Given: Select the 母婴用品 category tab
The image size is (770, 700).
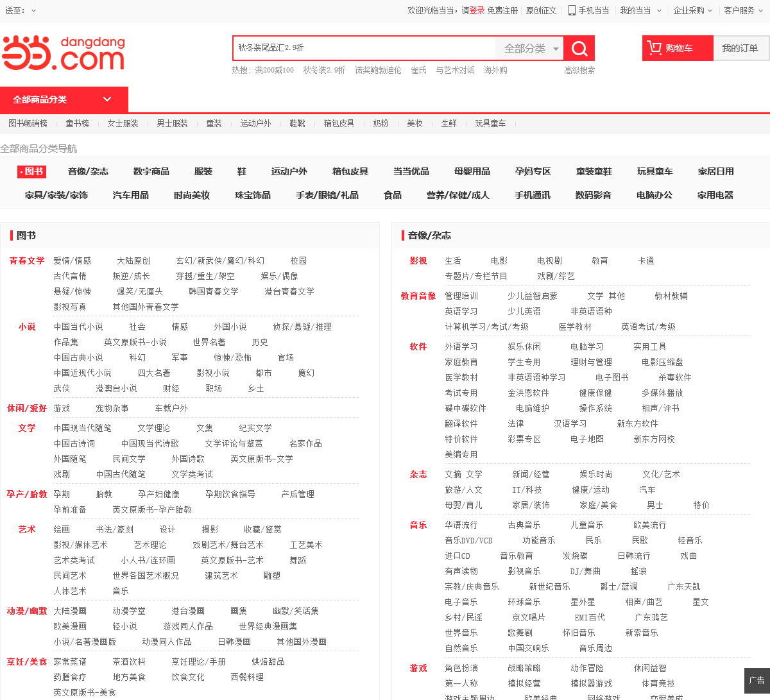Looking at the screenshot, I should [472, 171].
